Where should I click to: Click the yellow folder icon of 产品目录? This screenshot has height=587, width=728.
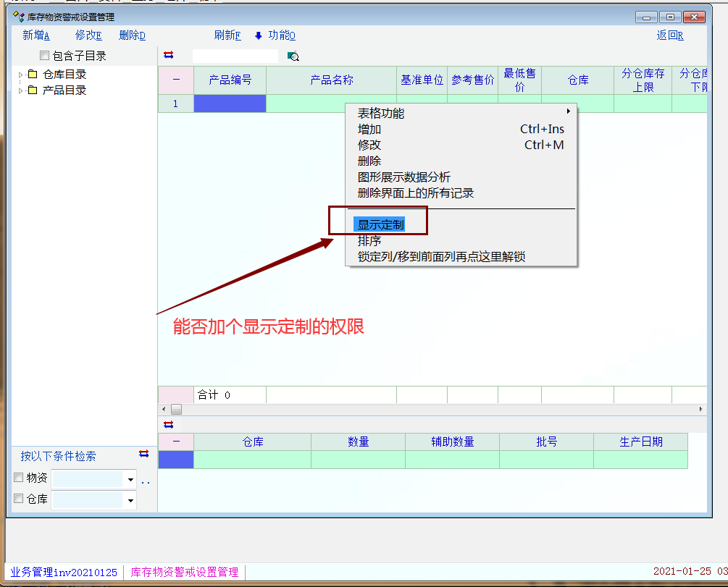point(32,90)
